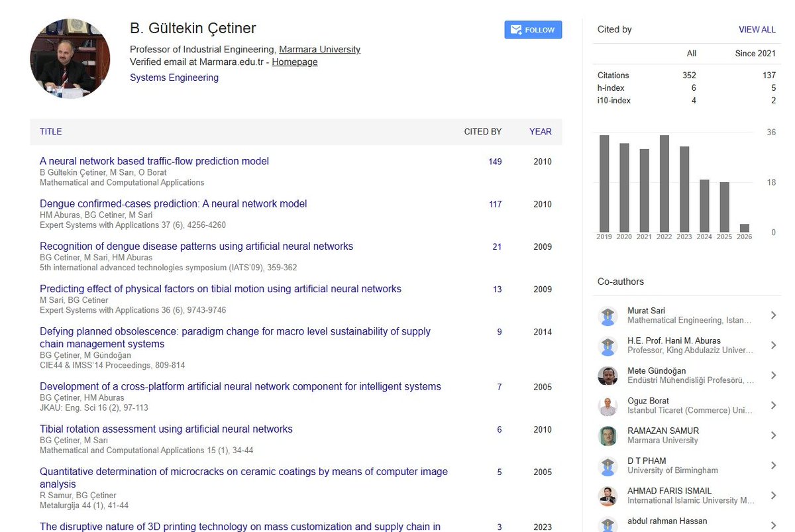Image resolution: width=795 pixels, height=532 pixels.
Task: Open co-author RAMAZAN SAMUR's profile
Action: click(663, 431)
